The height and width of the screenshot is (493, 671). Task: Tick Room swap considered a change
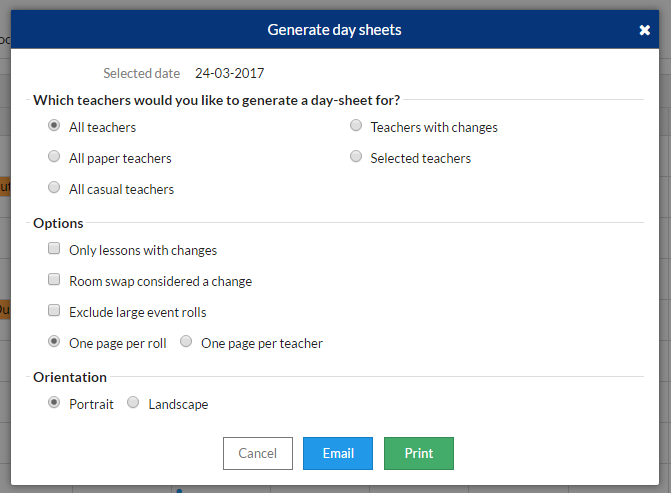click(54, 280)
